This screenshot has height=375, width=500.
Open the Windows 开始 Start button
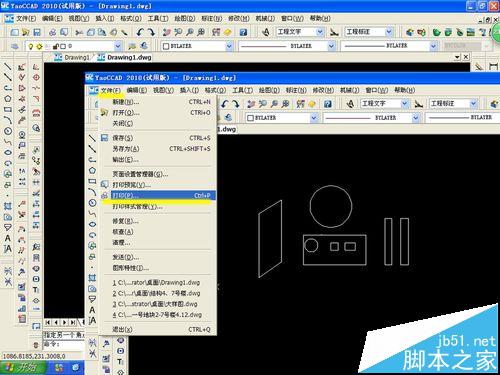(x=23, y=368)
